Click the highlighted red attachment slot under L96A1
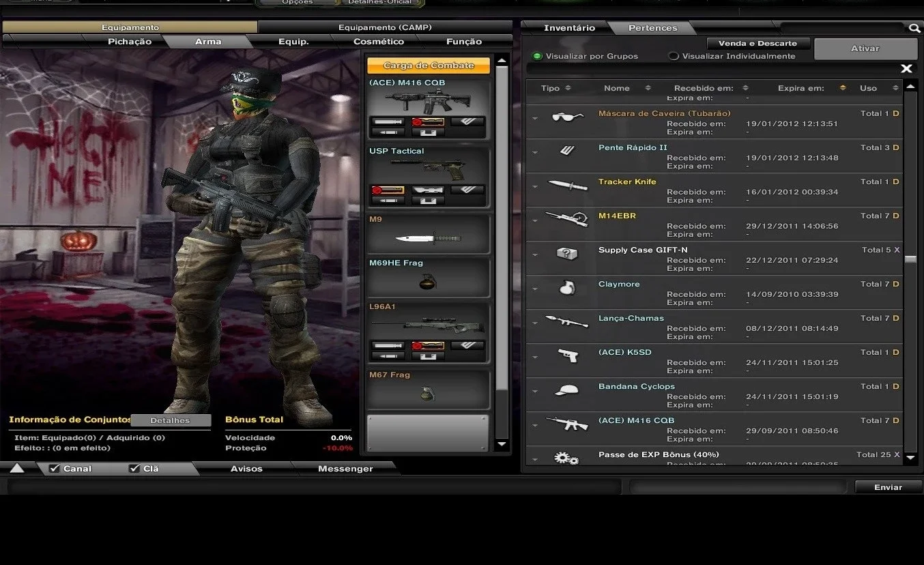The width and height of the screenshot is (924, 565). pyautogui.click(x=429, y=346)
